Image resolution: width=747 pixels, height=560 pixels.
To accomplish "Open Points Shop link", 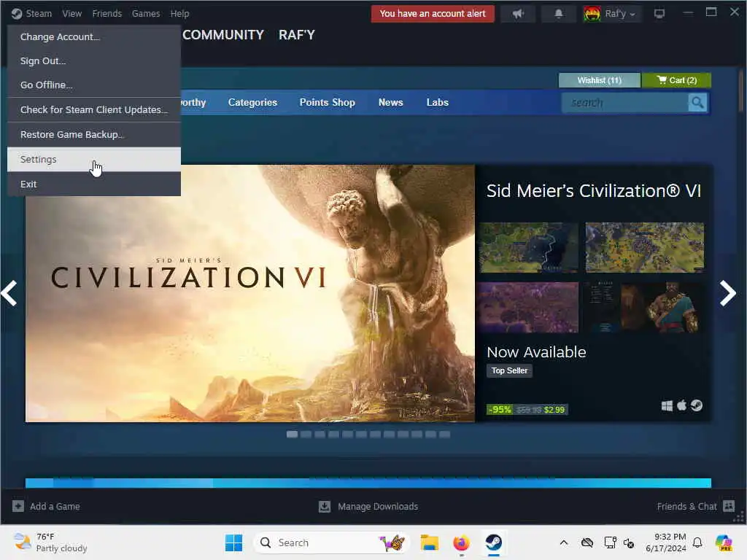I will click(x=328, y=102).
